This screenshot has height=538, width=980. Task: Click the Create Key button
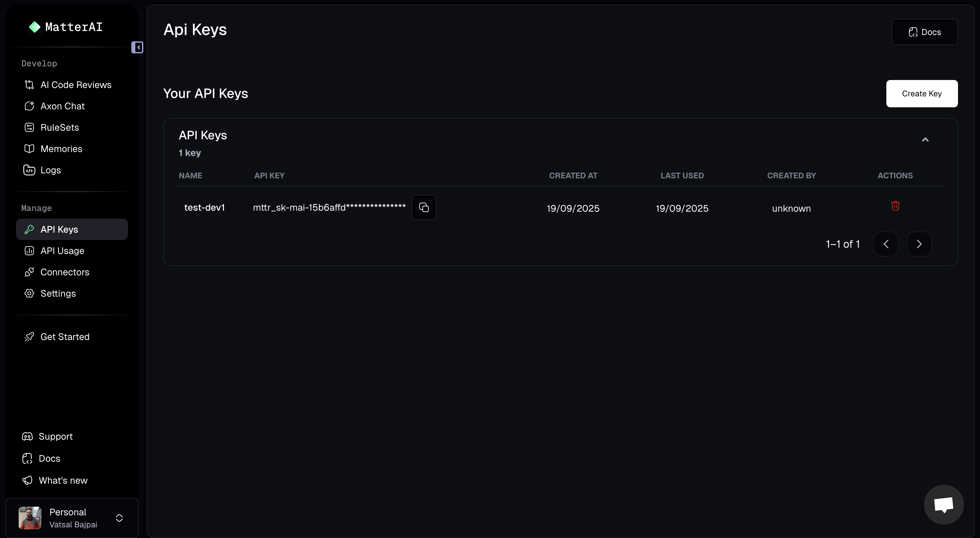pos(922,94)
